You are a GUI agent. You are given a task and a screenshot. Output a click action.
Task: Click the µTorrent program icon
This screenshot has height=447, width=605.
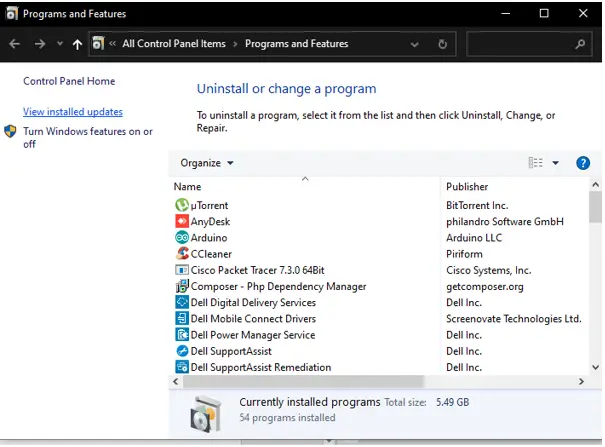click(182, 205)
